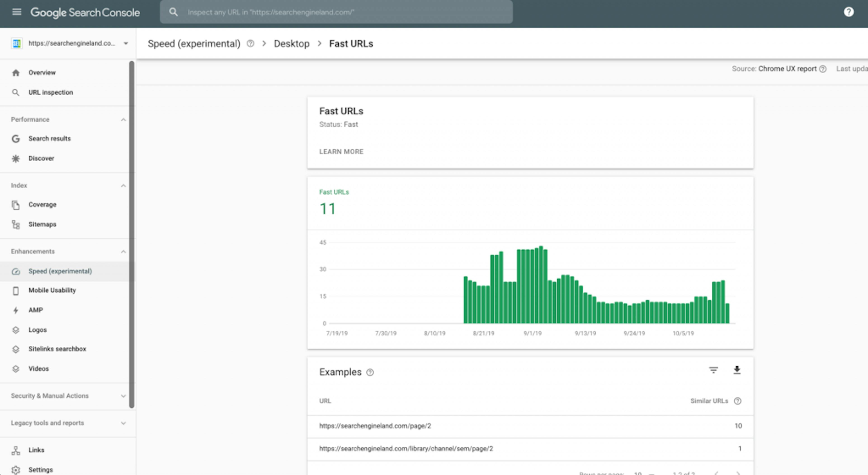Open the Sitemaps report
The height and width of the screenshot is (475, 868).
tap(42, 224)
